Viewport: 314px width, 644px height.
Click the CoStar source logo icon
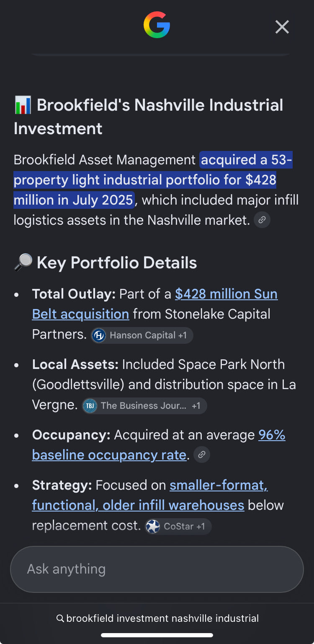click(153, 527)
